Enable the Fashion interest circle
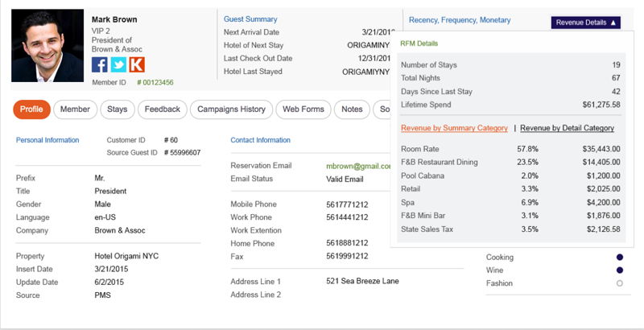This screenshot has width=644, height=330. click(x=619, y=283)
